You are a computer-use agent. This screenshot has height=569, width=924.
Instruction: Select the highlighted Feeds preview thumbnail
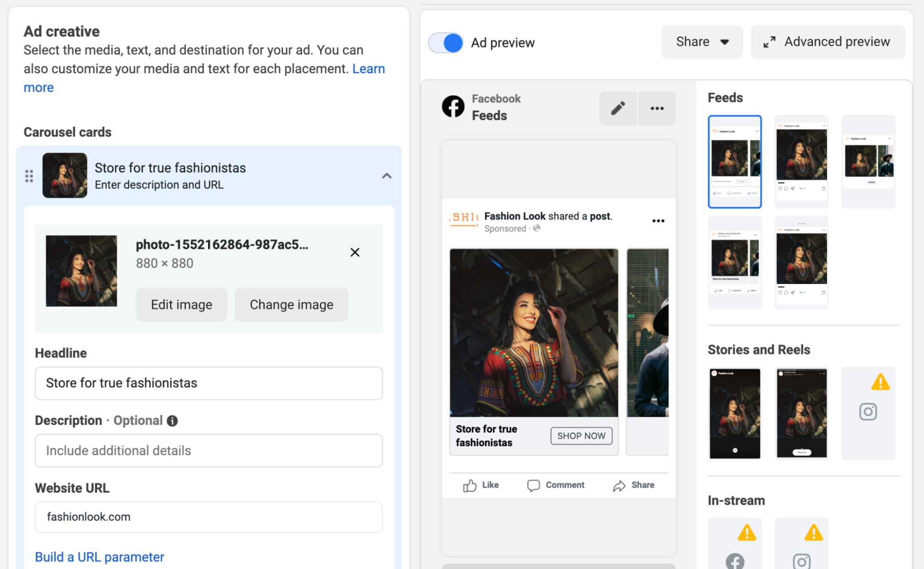[x=734, y=161]
